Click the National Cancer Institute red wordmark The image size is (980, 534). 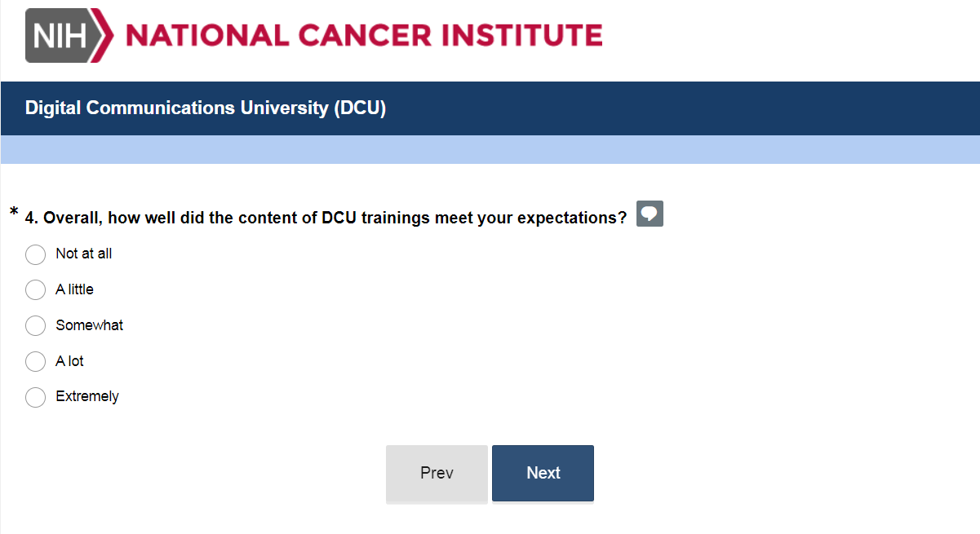pyautogui.click(x=364, y=36)
